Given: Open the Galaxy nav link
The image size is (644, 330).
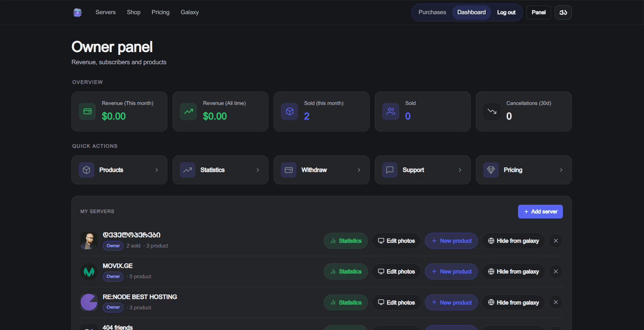Looking at the screenshot, I should click(189, 12).
